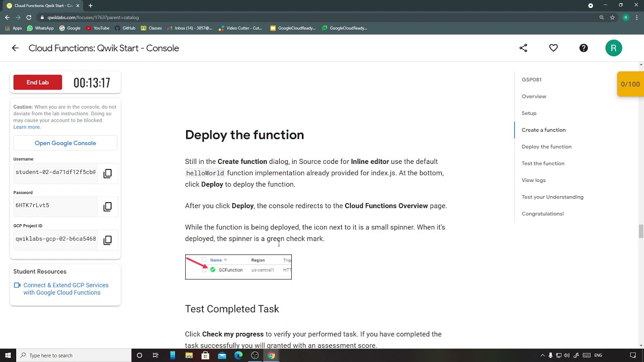The width and height of the screenshot is (644, 362).
Task: Bookmark this page with the star icon
Action: click(x=612, y=17)
